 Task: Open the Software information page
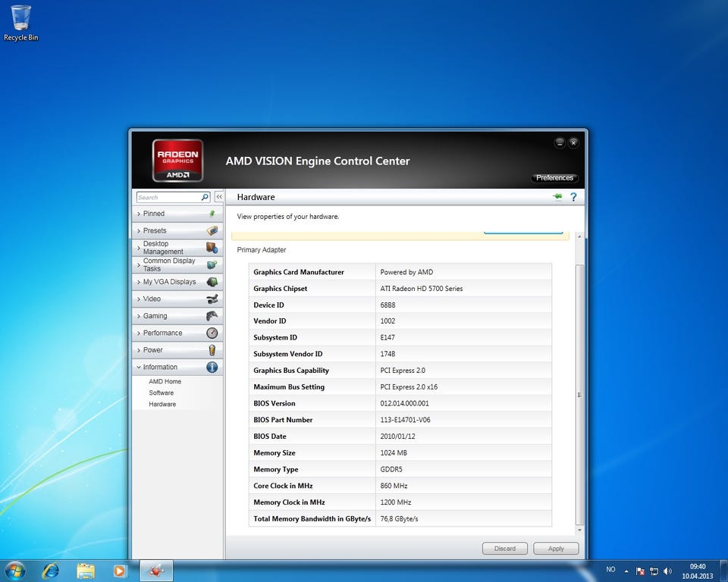point(162,393)
